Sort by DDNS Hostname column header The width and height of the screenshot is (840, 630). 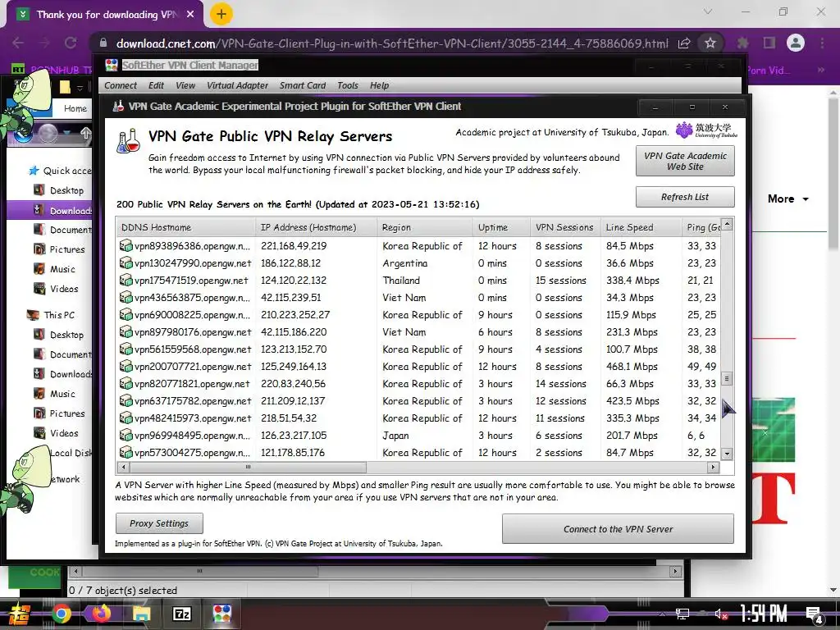(185, 227)
